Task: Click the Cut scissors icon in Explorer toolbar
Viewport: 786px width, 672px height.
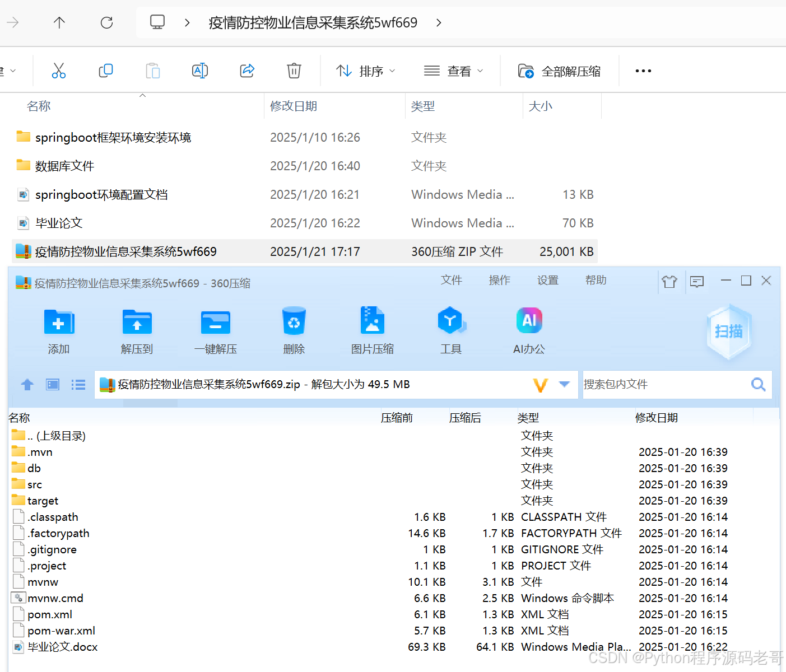Action: tap(59, 71)
